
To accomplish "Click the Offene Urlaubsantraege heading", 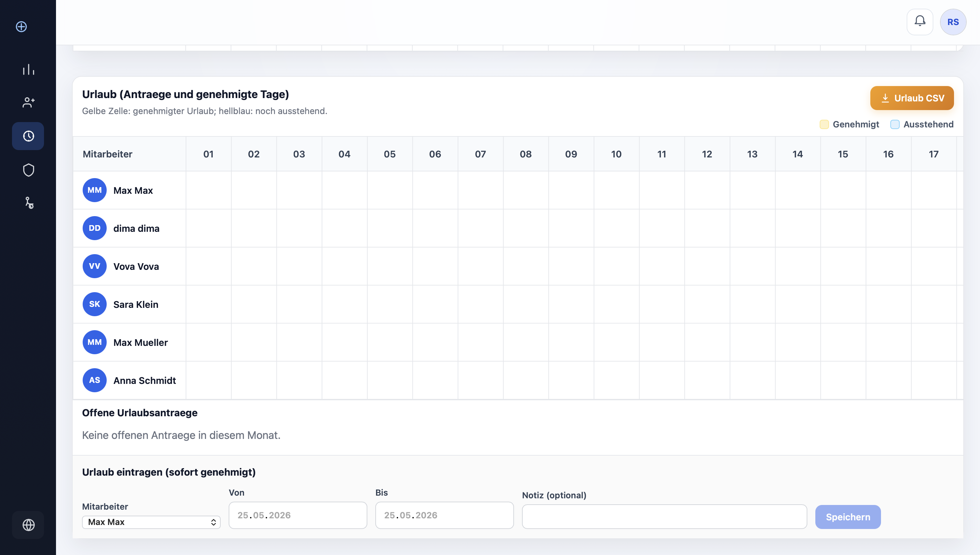I will [x=140, y=413].
